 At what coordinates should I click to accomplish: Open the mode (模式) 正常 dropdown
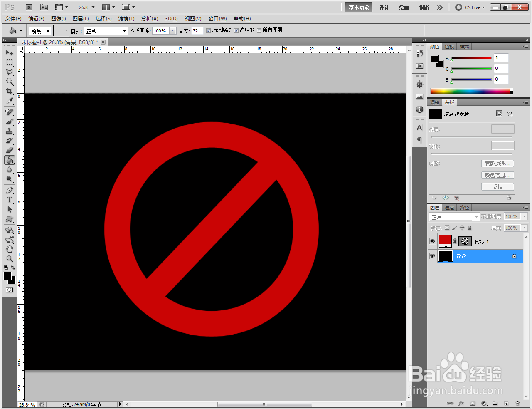tap(106, 31)
